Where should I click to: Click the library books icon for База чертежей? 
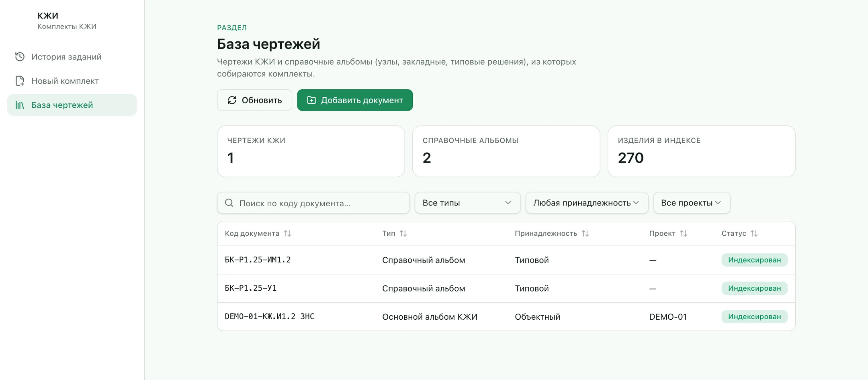[20, 105]
